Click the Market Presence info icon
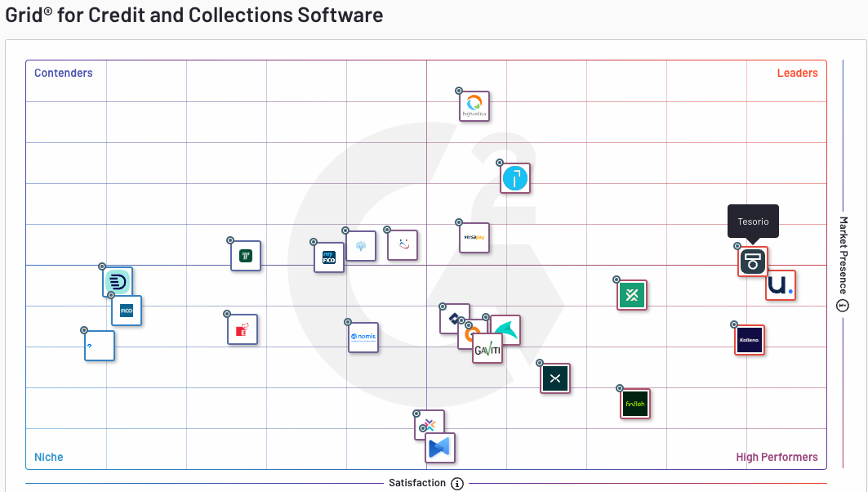Screen dimensions: 868x492 point(843,306)
